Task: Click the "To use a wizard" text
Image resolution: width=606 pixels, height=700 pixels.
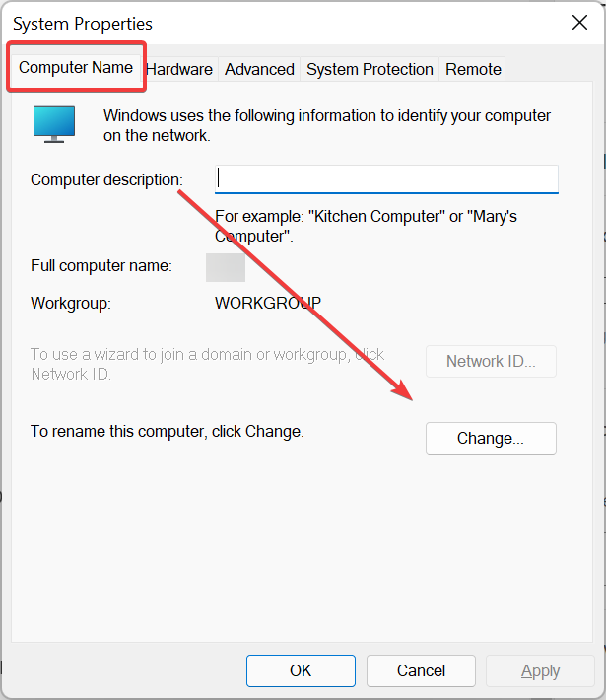Action: tap(208, 364)
